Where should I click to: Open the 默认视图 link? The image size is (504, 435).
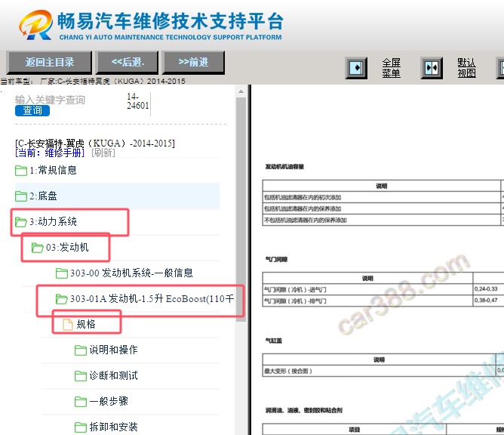point(466,68)
